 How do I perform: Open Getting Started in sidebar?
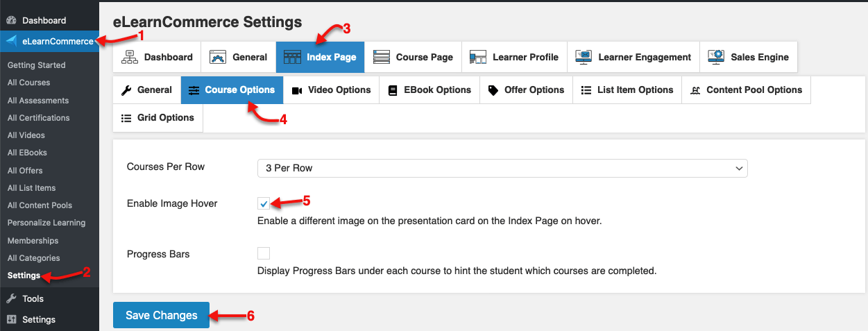36,65
